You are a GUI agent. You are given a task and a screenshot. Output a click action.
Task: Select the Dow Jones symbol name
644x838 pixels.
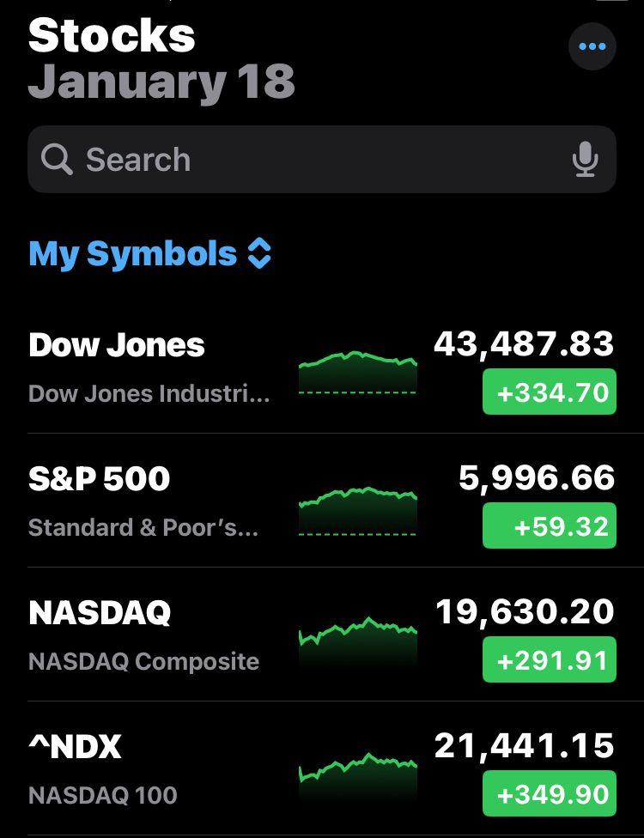[117, 345]
